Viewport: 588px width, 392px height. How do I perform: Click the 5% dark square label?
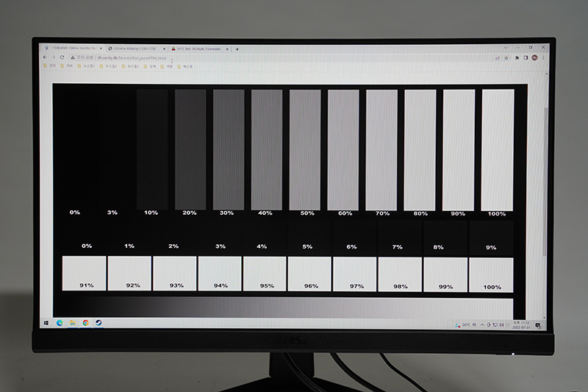click(307, 246)
